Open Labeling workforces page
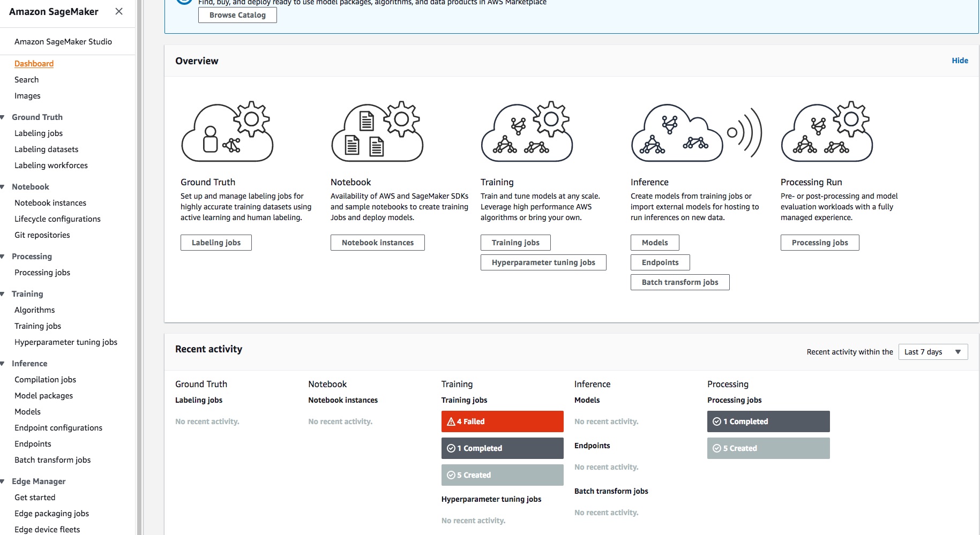 pos(51,165)
